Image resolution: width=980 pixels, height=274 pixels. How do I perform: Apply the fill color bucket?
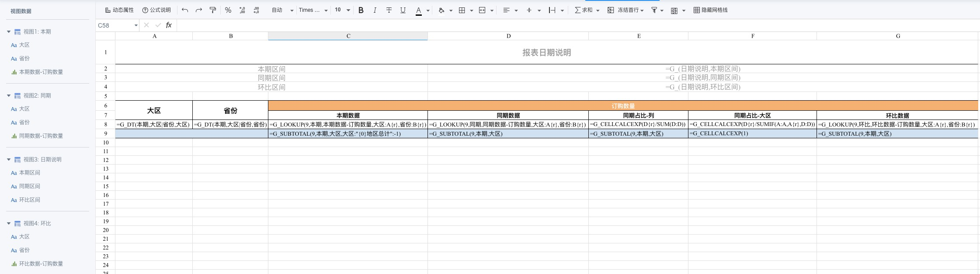tap(441, 10)
